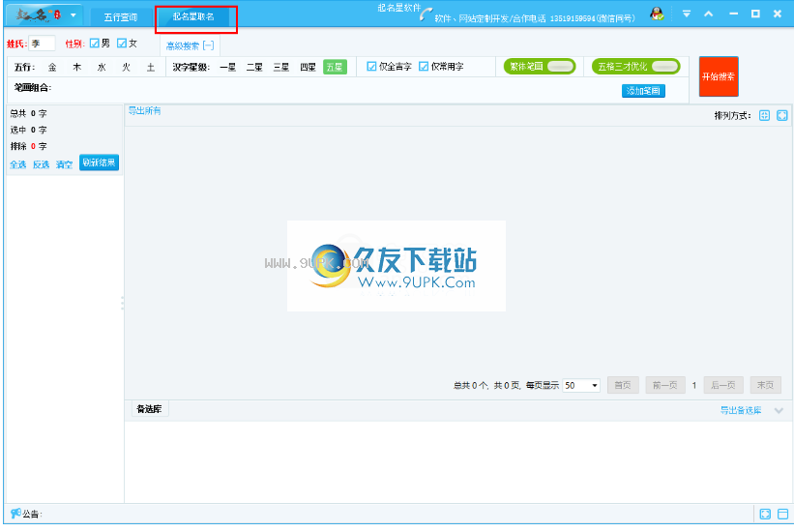Click the QQ penguin contact icon
Screen dimensions: 794x532
pos(657,14)
